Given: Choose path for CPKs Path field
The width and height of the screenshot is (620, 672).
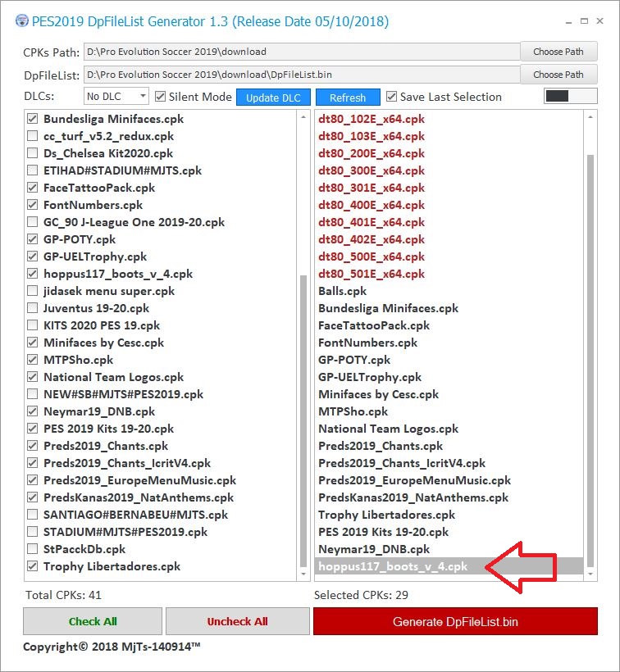Looking at the screenshot, I should pos(558,52).
